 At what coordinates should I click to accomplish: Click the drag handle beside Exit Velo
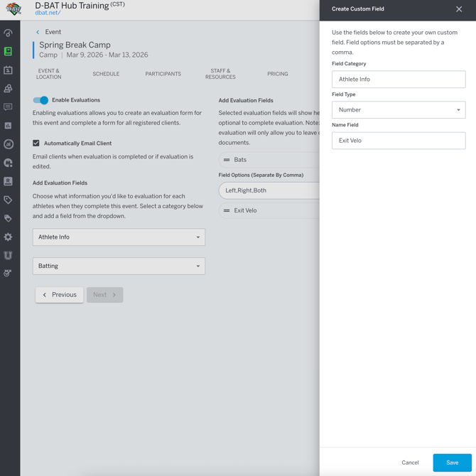pyautogui.click(x=227, y=210)
